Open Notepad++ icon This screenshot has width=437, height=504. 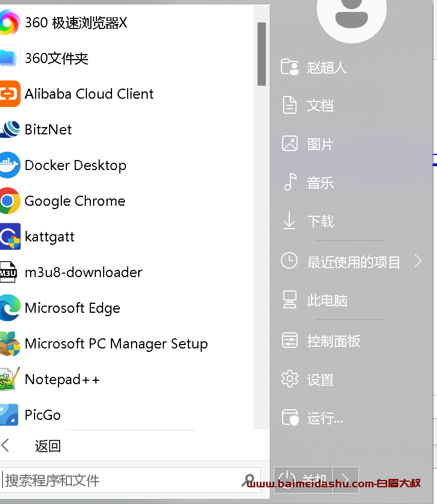9,379
